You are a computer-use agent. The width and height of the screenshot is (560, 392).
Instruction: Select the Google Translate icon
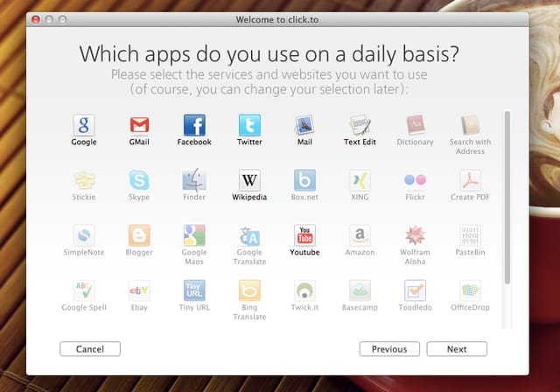coord(249,236)
